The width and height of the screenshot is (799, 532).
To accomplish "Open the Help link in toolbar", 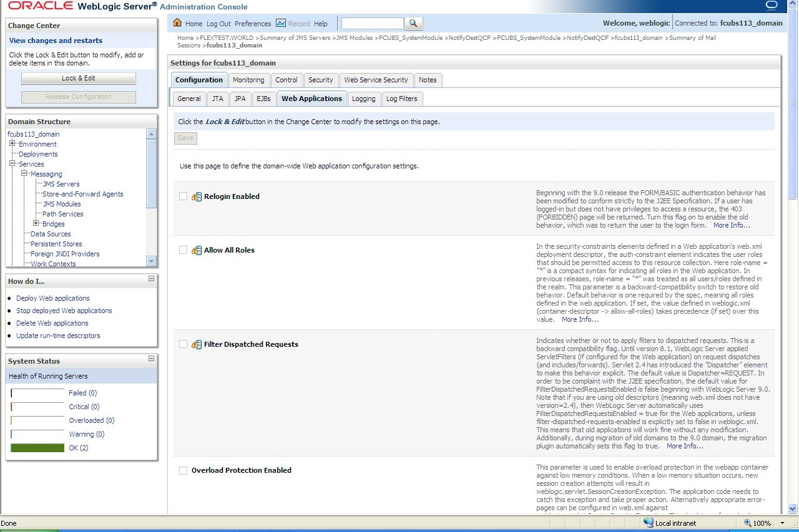I will (321, 24).
